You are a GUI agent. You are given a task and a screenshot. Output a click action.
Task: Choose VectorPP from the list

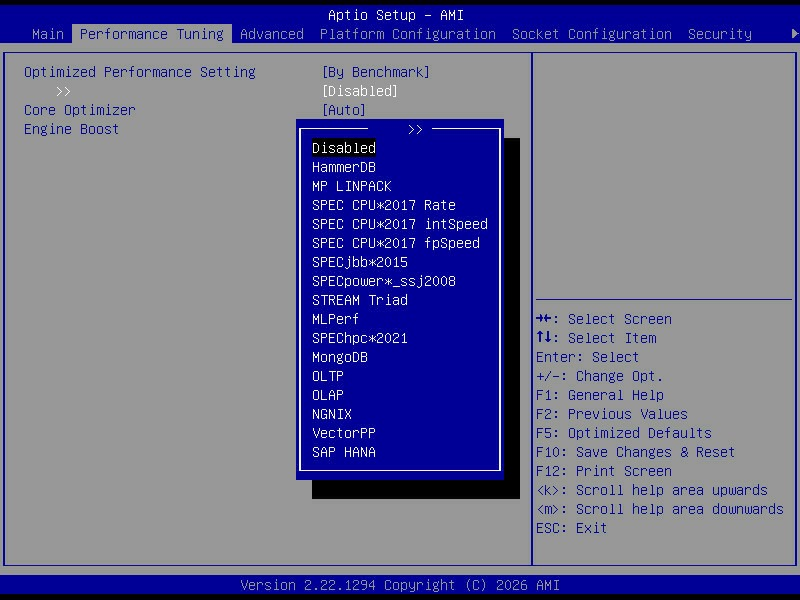coord(344,433)
